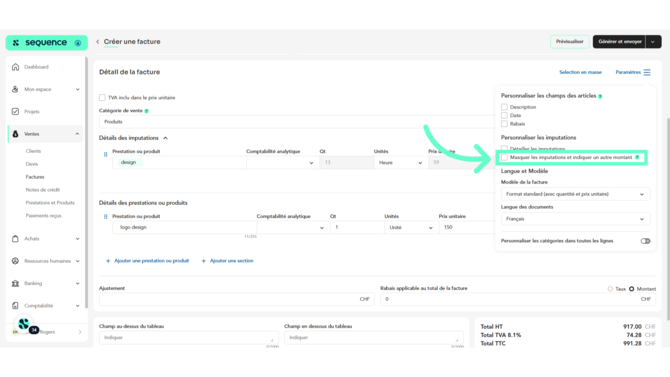Open Modèle de la facture dropdown
Screen dimensions: 670x377
point(576,194)
